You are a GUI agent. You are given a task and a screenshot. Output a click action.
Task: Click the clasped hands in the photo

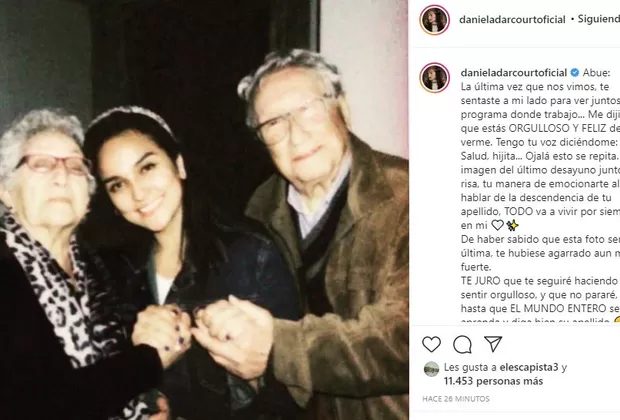(x=202, y=330)
